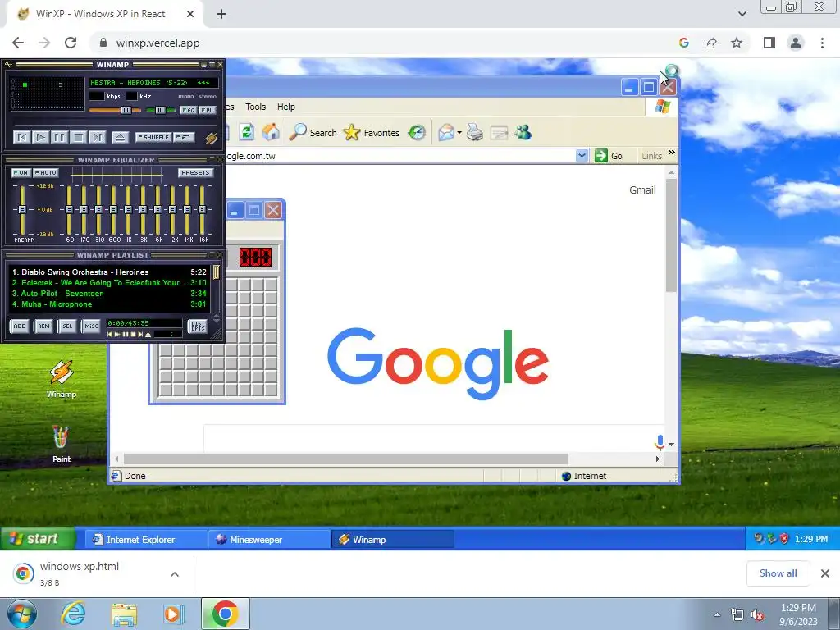Click Go button in Internet Explorer
The width and height of the screenshot is (840, 630).
coord(609,156)
